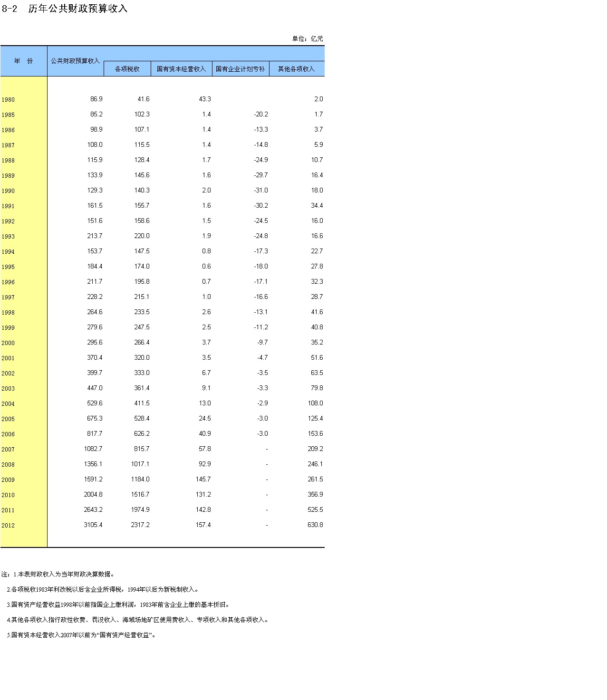Click value -16.6 in 1997 row
Viewport: 607px width, 700px height.
tap(261, 297)
